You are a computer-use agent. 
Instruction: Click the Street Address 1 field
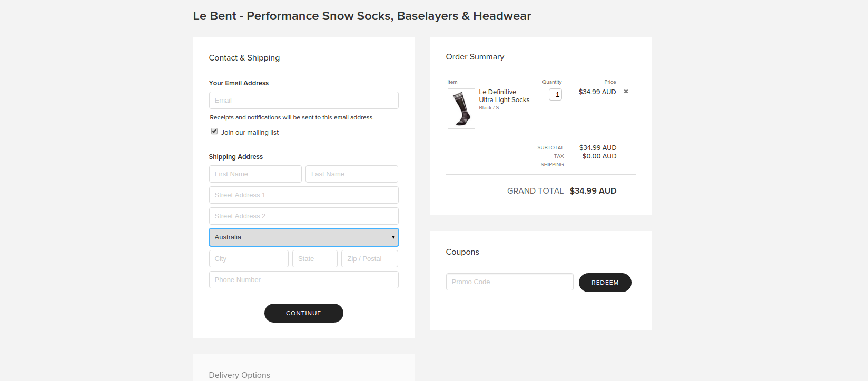303,195
